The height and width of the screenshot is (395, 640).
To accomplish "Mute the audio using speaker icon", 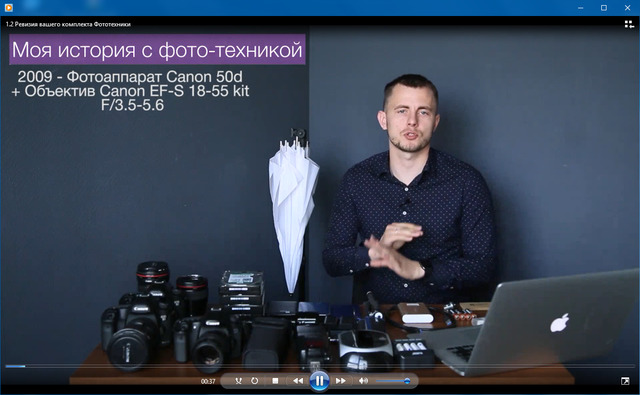I will (363, 381).
